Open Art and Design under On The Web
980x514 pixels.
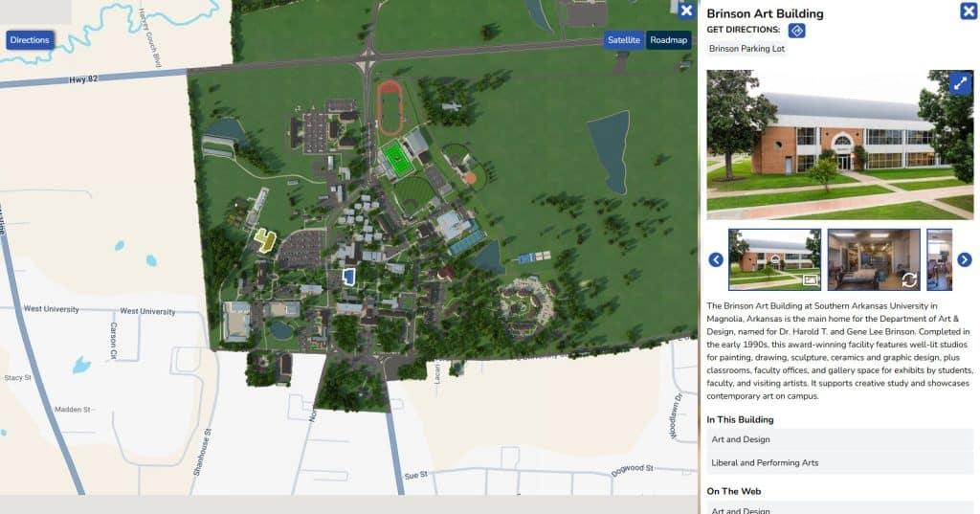pyautogui.click(x=840, y=509)
